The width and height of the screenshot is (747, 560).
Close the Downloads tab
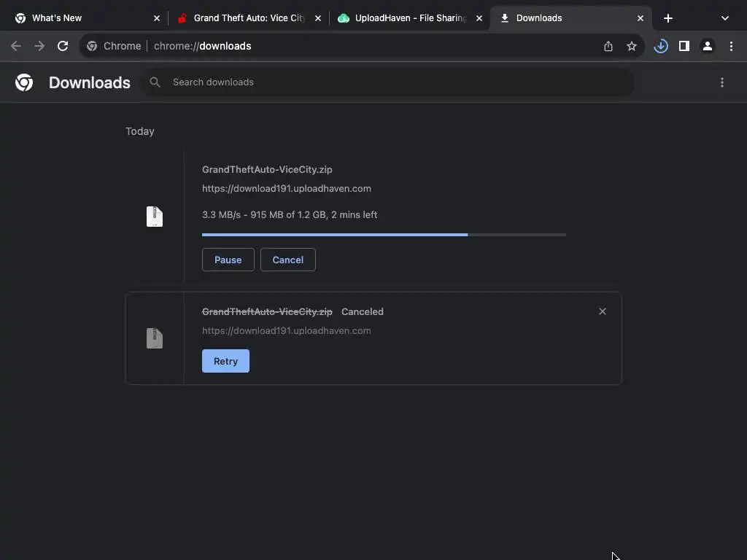[640, 18]
